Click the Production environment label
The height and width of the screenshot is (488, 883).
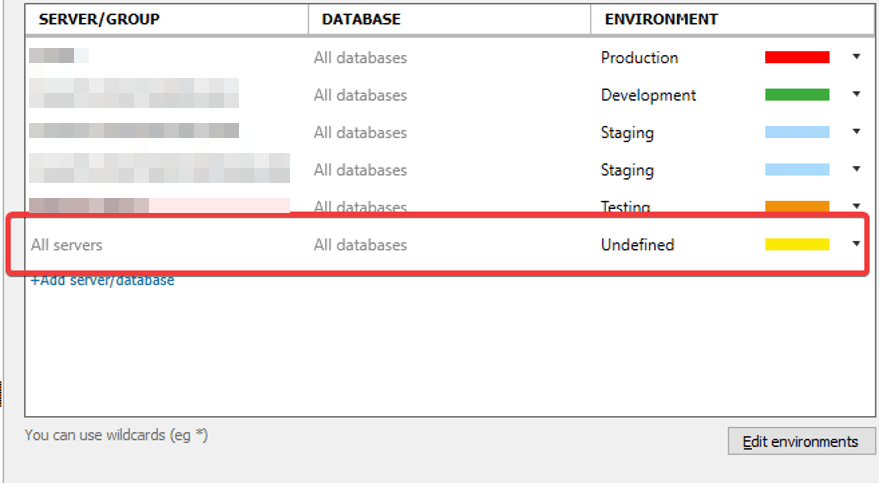pyautogui.click(x=639, y=57)
